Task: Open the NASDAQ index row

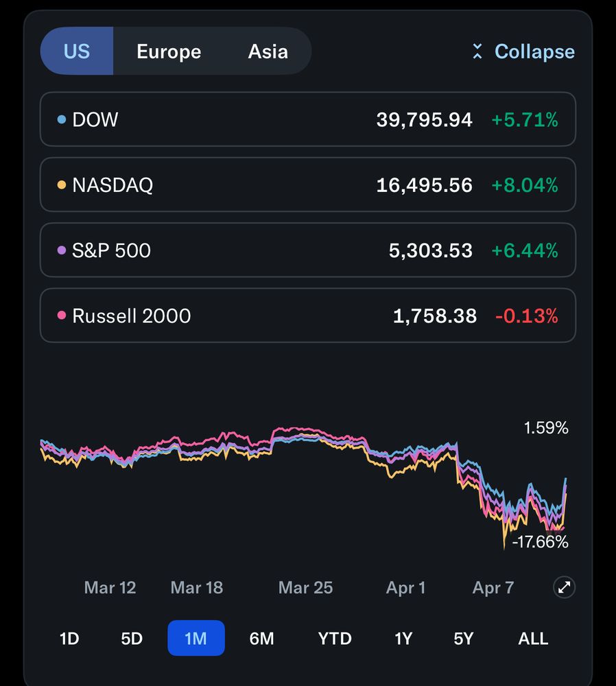Action: pyautogui.click(x=307, y=185)
